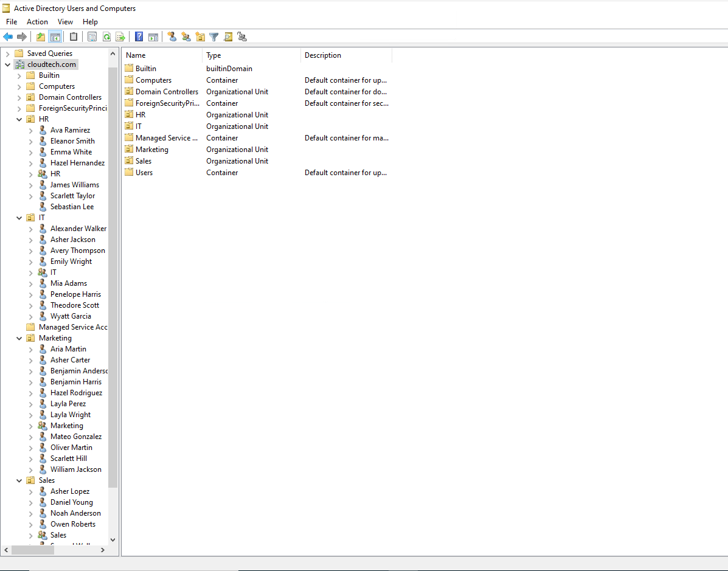Image resolution: width=728 pixels, height=571 pixels.
Task: Toggle the console tree visibility
Action: point(55,36)
